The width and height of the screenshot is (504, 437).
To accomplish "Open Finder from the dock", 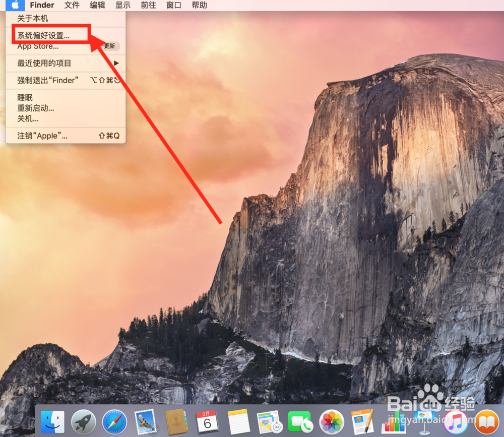I will (53, 421).
